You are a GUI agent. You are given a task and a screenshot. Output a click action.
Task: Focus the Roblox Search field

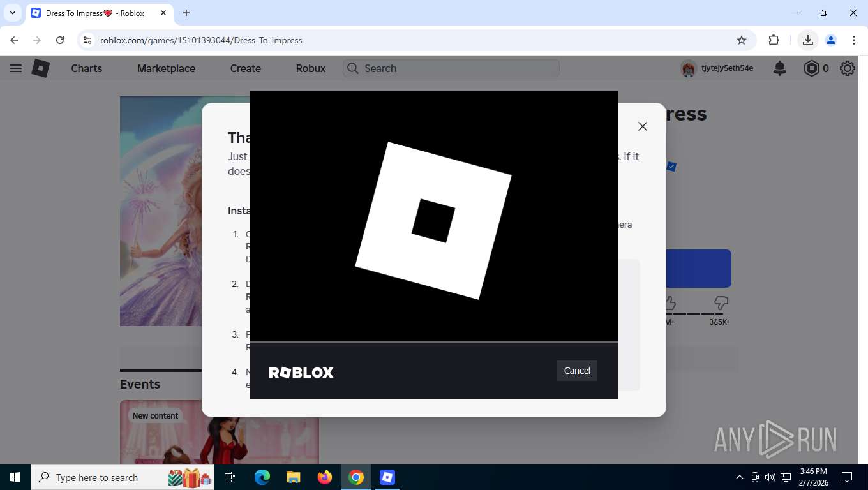click(451, 68)
